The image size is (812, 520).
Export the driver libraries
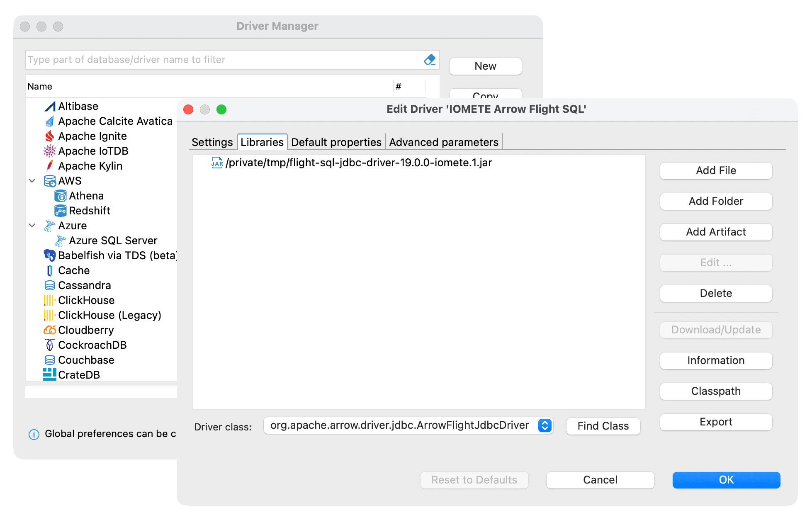coord(716,422)
